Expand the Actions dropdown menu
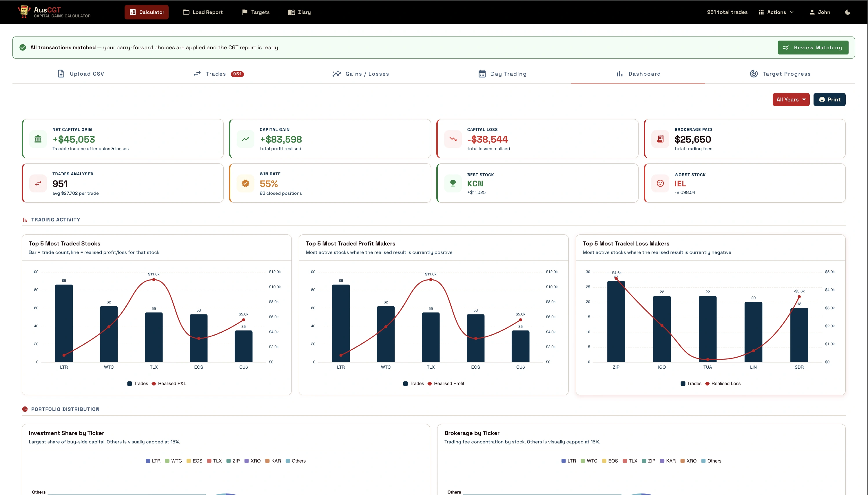The width and height of the screenshot is (868, 495). click(x=776, y=12)
